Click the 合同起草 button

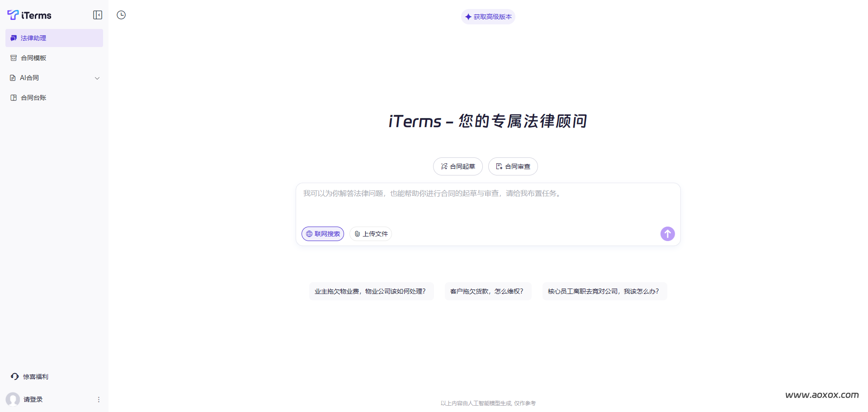coord(458,166)
